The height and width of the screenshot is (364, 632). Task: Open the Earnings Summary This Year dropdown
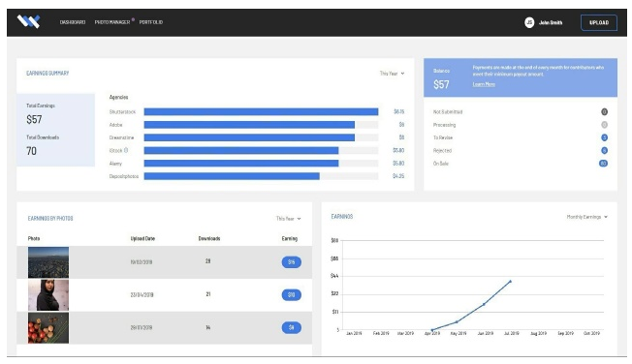tap(392, 74)
